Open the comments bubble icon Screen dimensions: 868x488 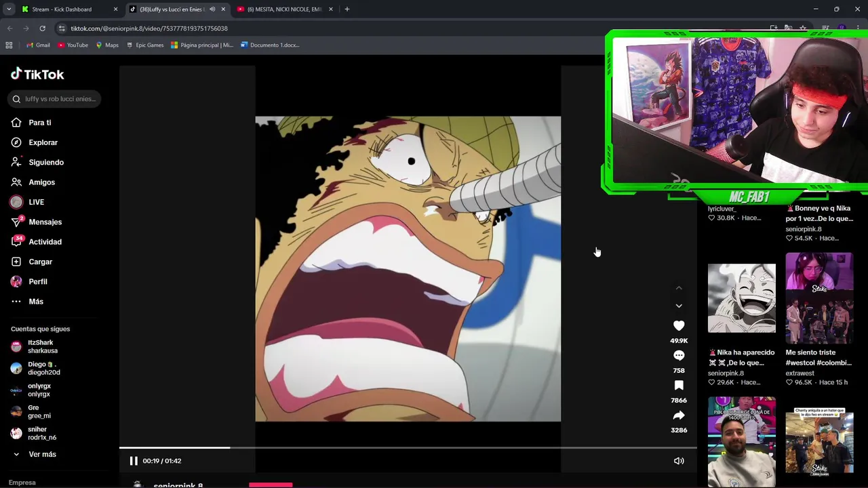tap(679, 356)
